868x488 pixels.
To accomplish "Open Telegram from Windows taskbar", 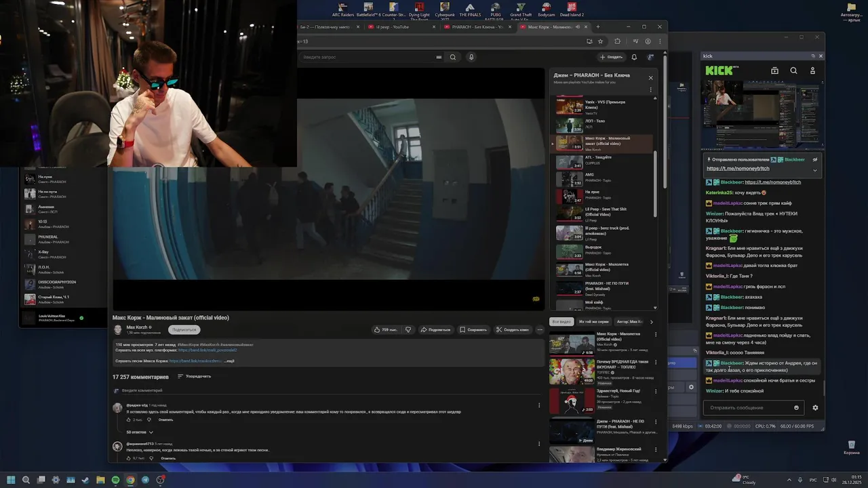I will (x=145, y=480).
